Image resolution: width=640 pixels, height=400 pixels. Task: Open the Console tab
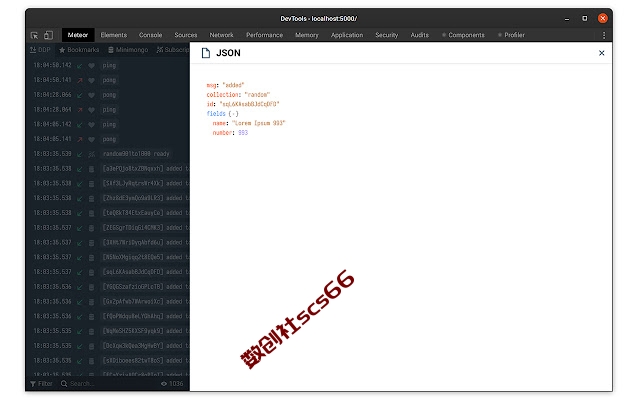tap(151, 35)
